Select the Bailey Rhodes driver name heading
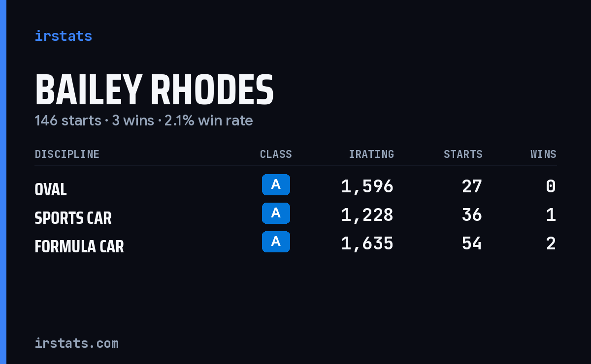The image size is (591, 364). tap(154, 90)
